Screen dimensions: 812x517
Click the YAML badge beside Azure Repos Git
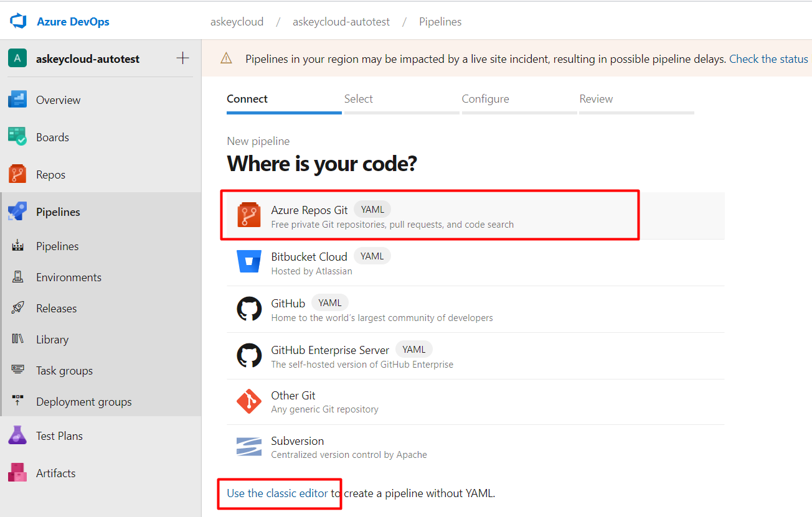pyautogui.click(x=372, y=210)
